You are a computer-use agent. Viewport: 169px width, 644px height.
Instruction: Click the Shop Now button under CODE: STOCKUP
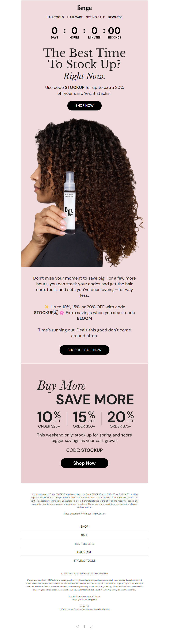click(x=84, y=463)
